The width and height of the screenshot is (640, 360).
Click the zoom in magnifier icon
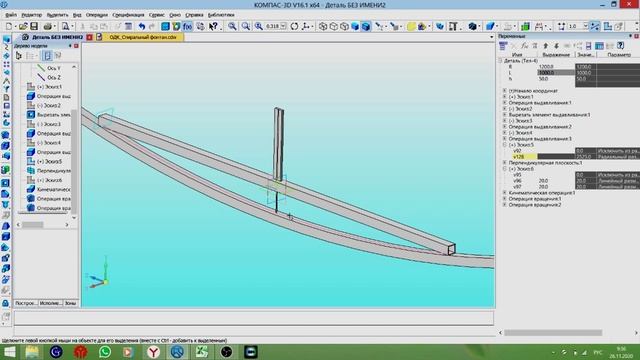click(x=232, y=26)
